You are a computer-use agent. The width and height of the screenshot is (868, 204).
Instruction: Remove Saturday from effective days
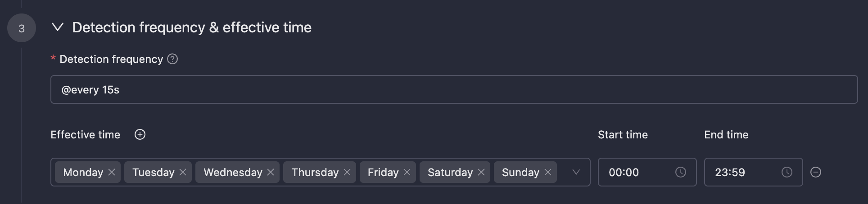click(x=481, y=172)
